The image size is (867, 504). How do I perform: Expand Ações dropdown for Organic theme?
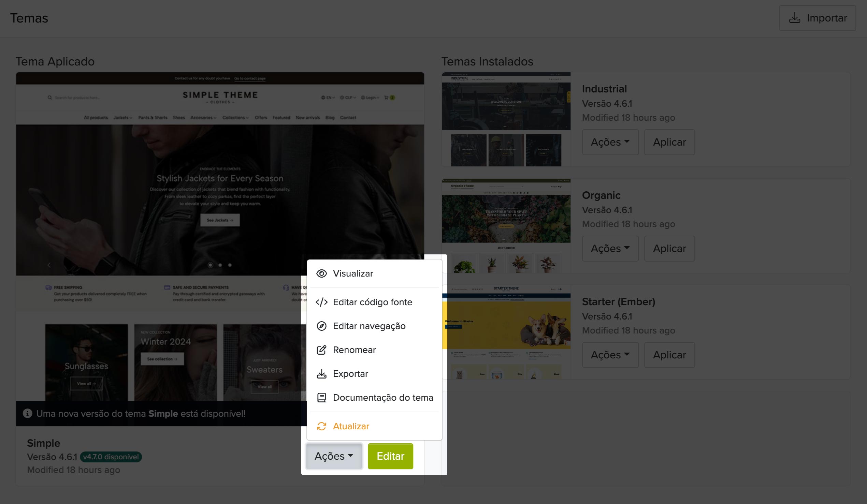pyautogui.click(x=610, y=249)
